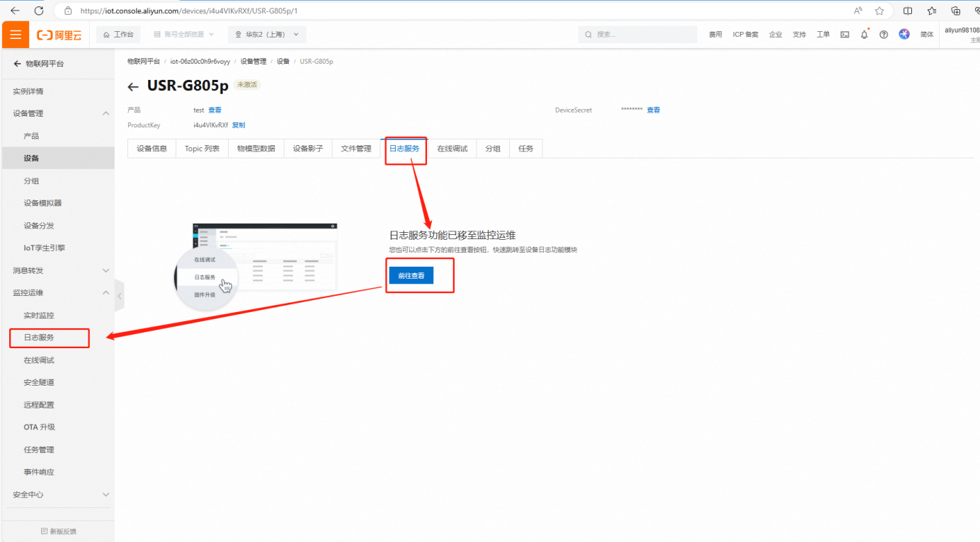The image size is (980, 542).
Task: Open 日志服务 in the sidebar
Action: coord(39,338)
